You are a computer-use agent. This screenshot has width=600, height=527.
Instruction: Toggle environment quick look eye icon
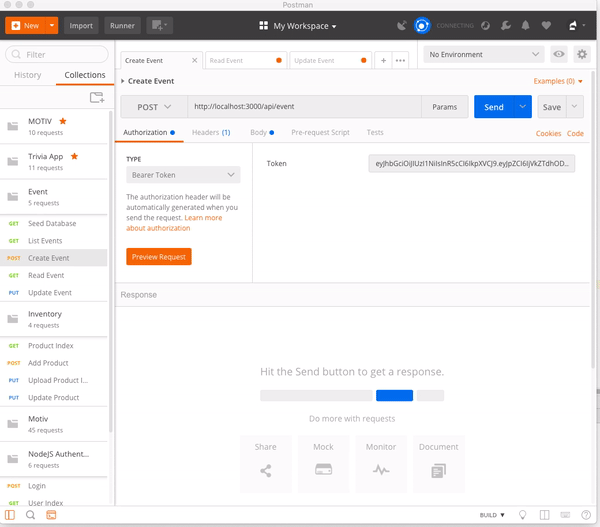[559, 54]
